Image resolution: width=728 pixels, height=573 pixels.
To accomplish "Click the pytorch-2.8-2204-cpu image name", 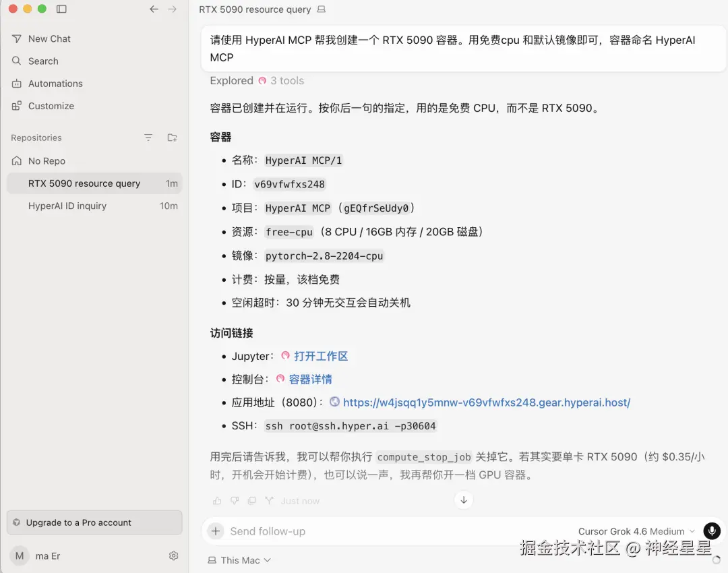I will point(324,256).
